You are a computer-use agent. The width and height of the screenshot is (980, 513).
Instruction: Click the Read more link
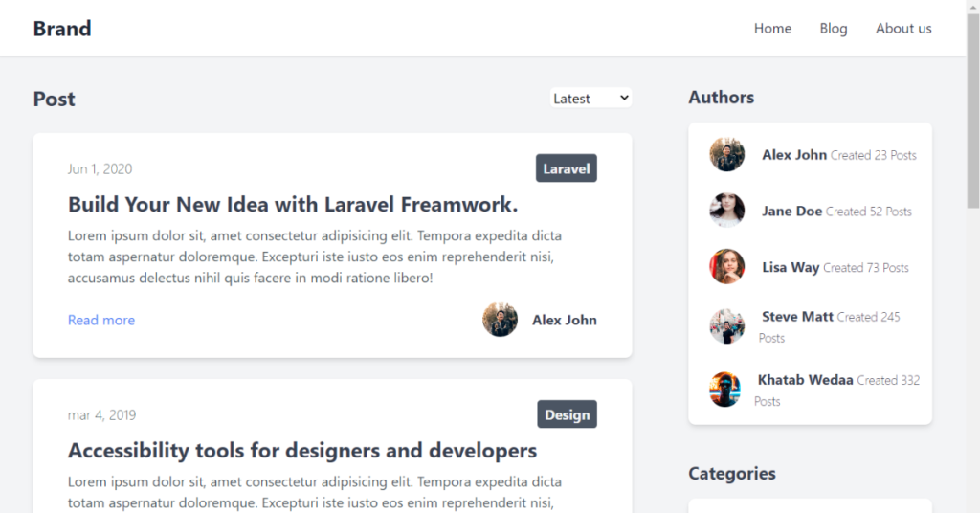click(101, 320)
